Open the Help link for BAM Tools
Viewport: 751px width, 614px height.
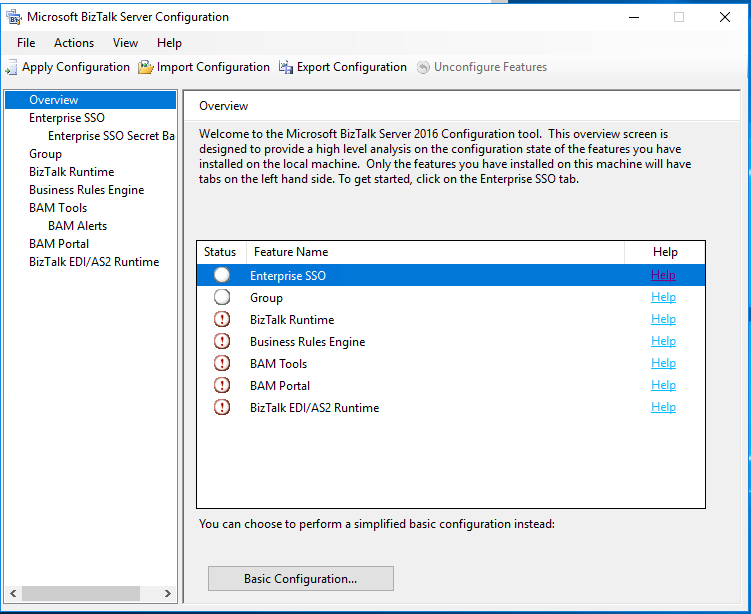tap(663, 363)
